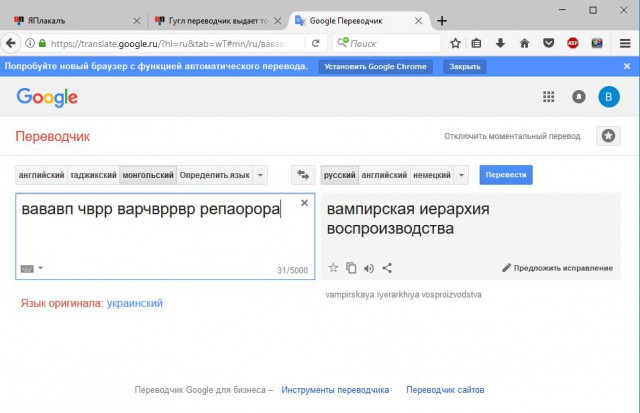Click the Закрыть button in banner

464,67
